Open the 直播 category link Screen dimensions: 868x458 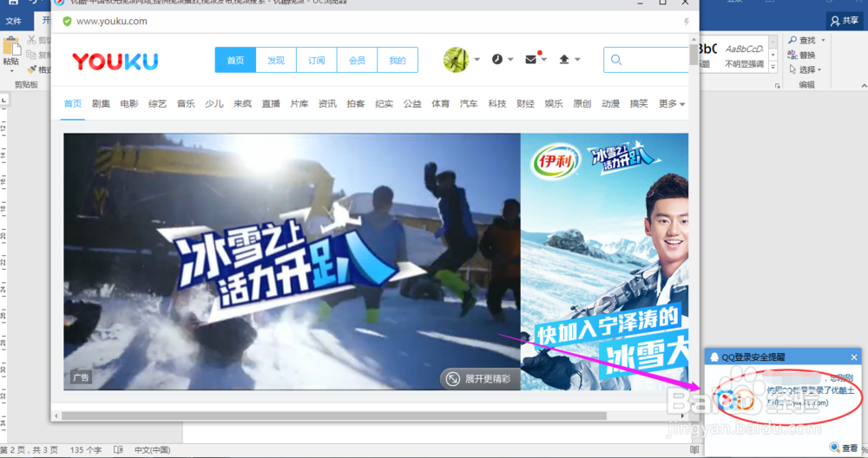click(x=271, y=103)
